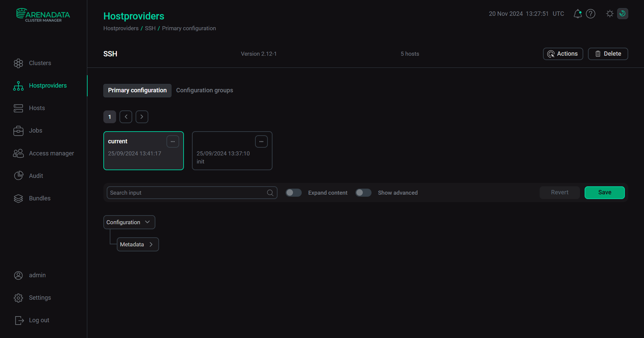Click the UTC timezone label
The width and height of the screenshot is (644, 338).
coord(558,14)
